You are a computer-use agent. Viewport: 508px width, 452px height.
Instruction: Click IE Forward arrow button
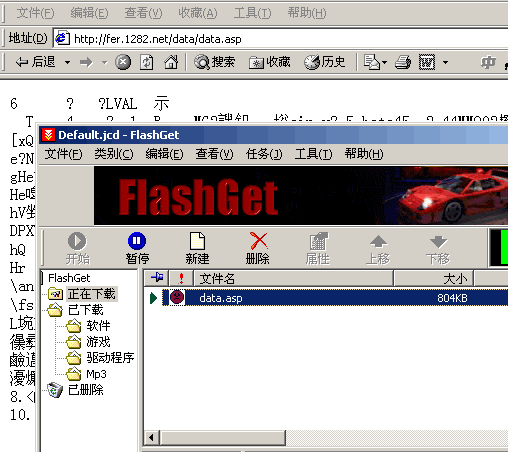point(86,62)
